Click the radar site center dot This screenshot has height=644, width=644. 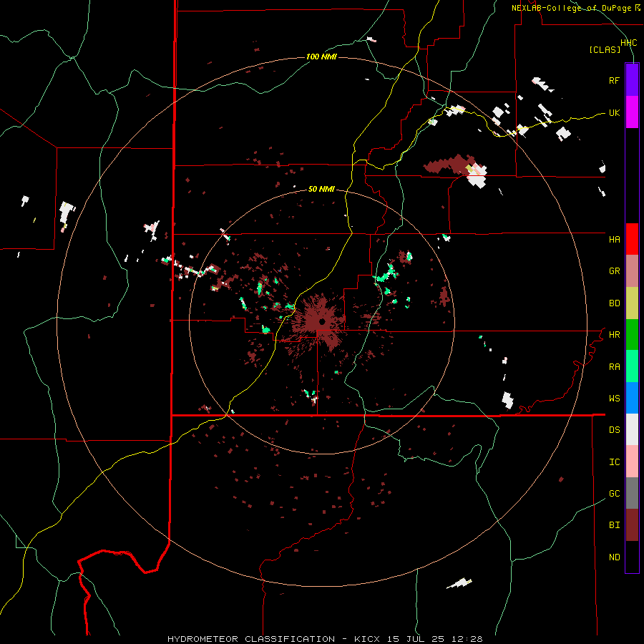pyautogui.click(x=322, y=321)
